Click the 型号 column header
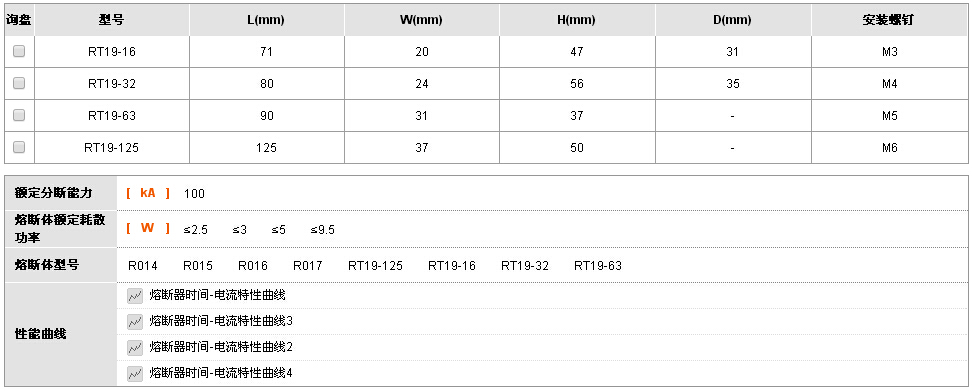Viewport: 972px width, 391px height. click(112, 20)
